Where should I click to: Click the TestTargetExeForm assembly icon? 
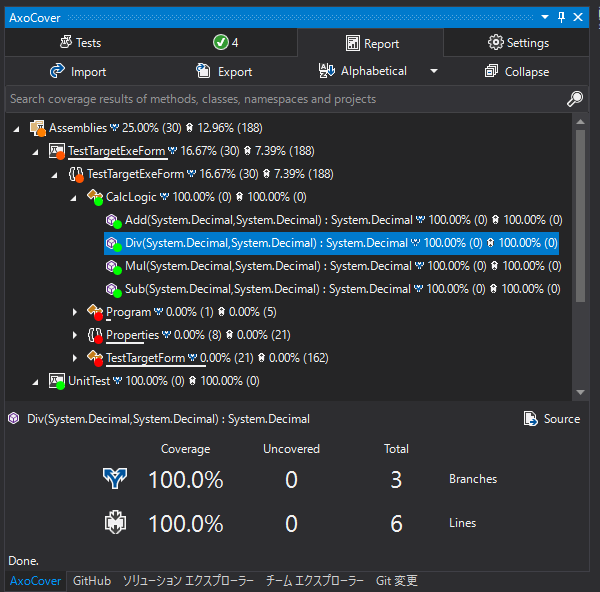(x=57, y=151)
